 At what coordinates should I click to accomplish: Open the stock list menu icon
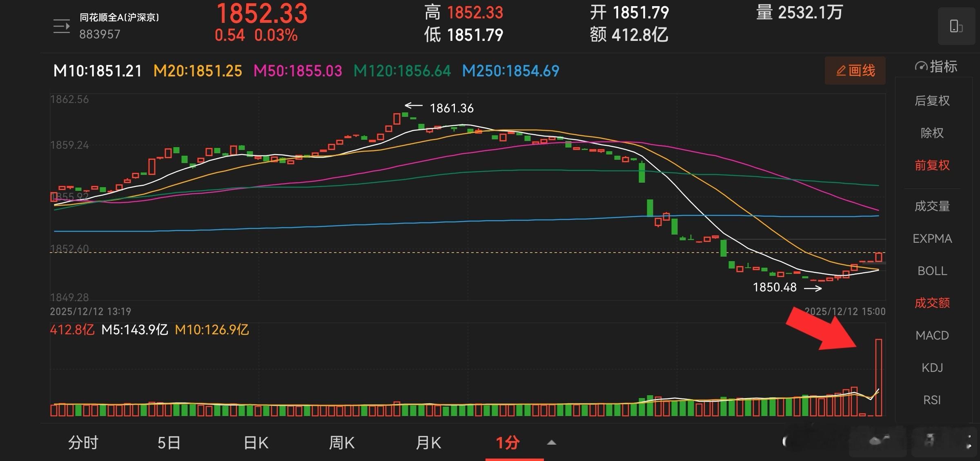(x=62, y=27)
